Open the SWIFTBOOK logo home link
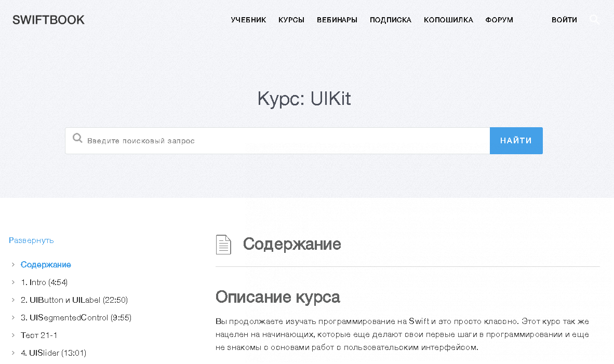Viewport: 614px width, 364px height. coord(48,20)
